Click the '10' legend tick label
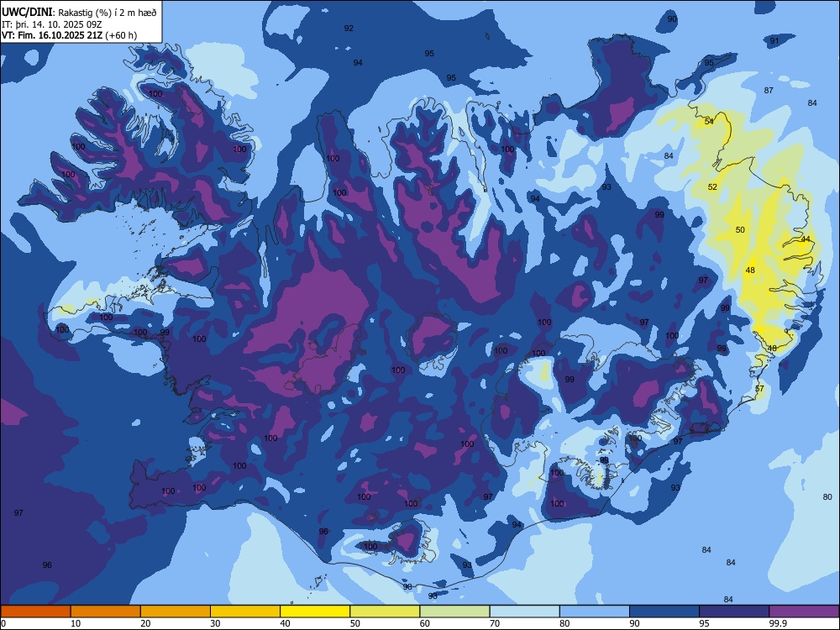This screenshot has height=630, width=840. pos(76,623)
